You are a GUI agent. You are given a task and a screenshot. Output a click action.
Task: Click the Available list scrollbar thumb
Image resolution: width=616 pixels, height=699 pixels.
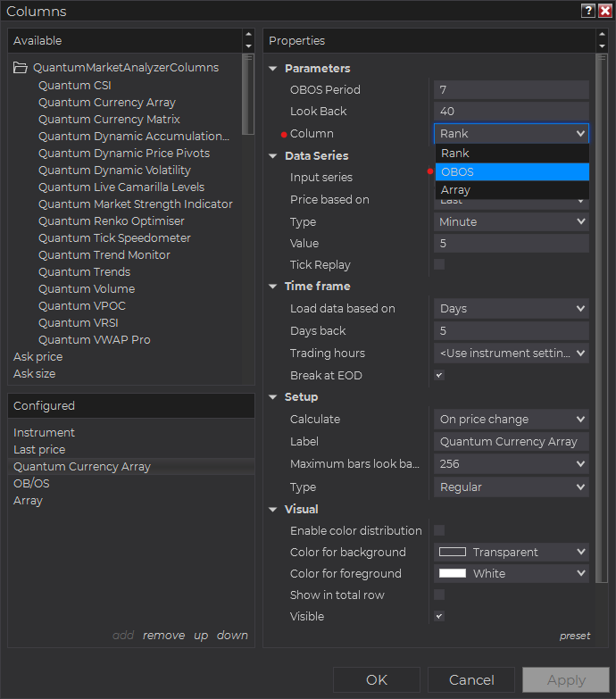(248, 94)
